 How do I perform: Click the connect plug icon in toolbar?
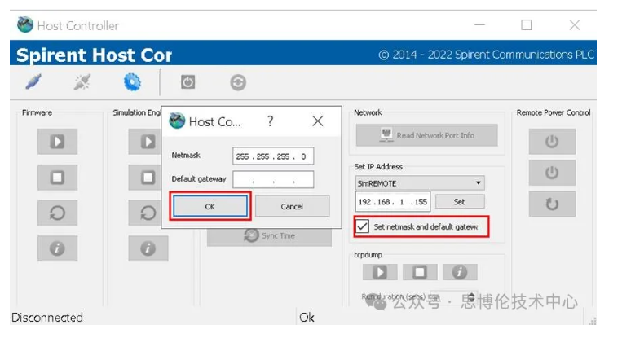pos(34,82)
